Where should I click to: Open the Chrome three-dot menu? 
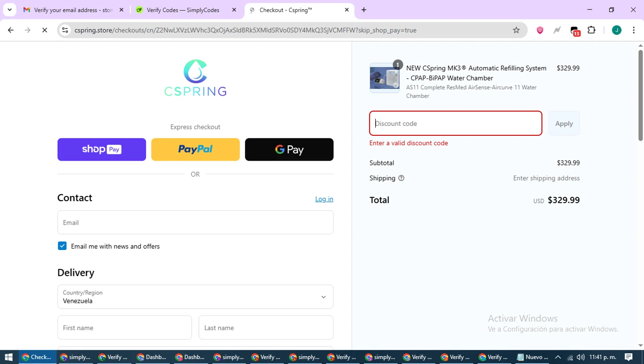(634, 30)
